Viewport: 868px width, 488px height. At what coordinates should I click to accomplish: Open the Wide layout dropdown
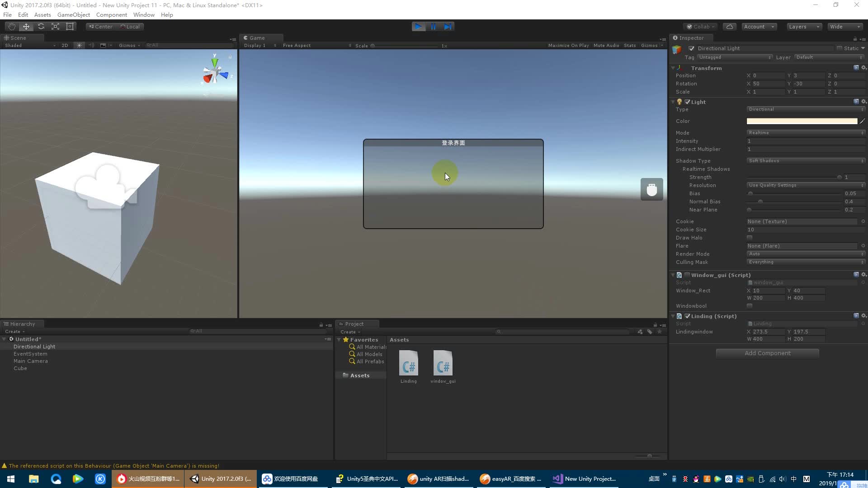pos(844,26)
